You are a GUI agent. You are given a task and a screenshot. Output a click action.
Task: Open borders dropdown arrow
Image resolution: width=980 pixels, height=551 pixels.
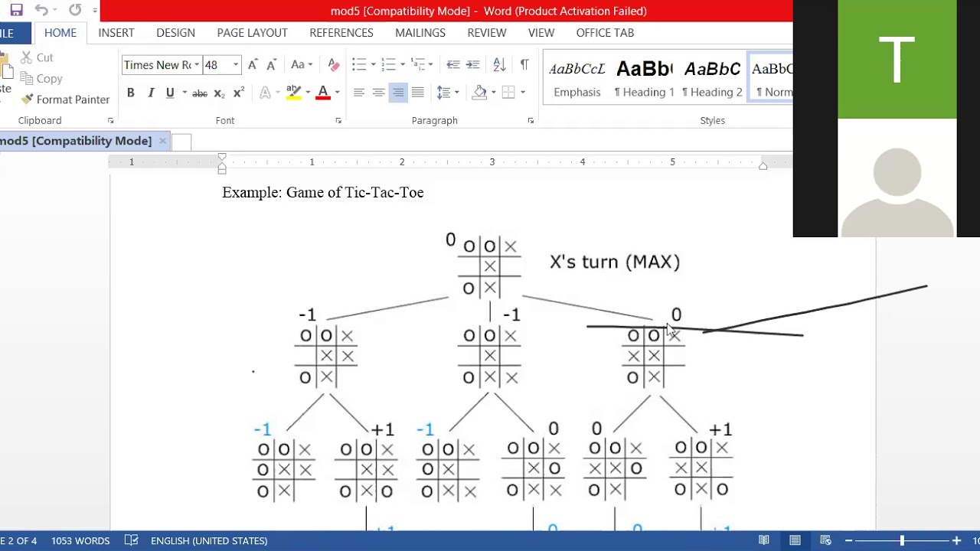pyautogui.click(x=523, y=93)
